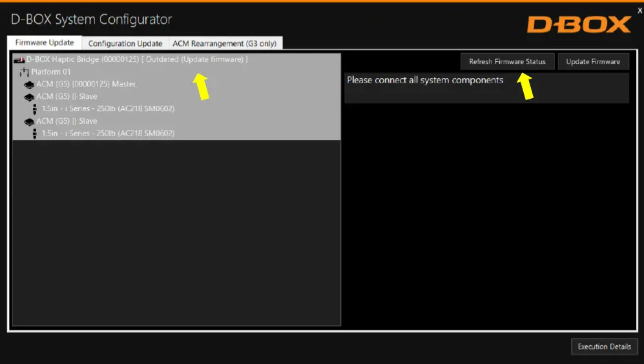Open Execution Details
This screenshot has width=644, height=364.
(x=604, y=347)
